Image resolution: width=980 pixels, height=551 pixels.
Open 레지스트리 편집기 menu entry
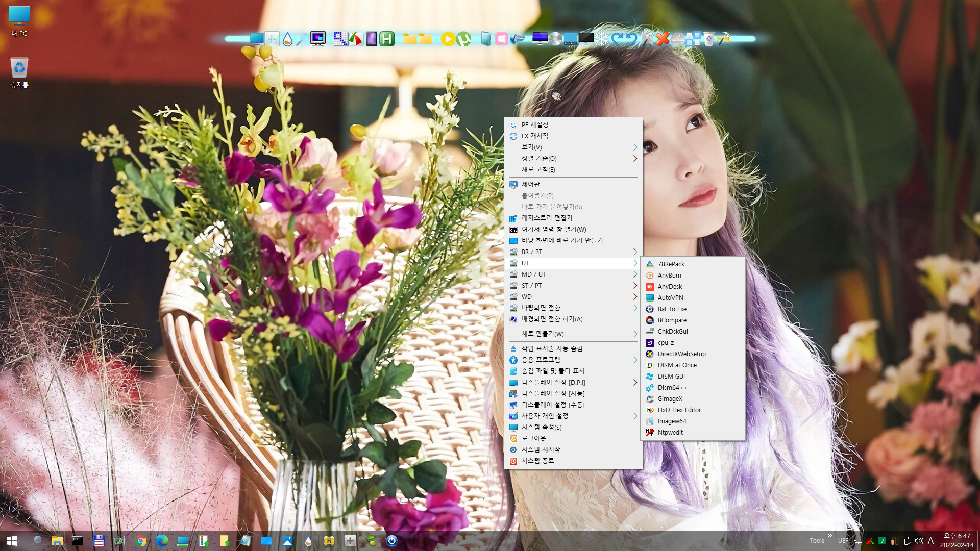(x=573, y=218)
